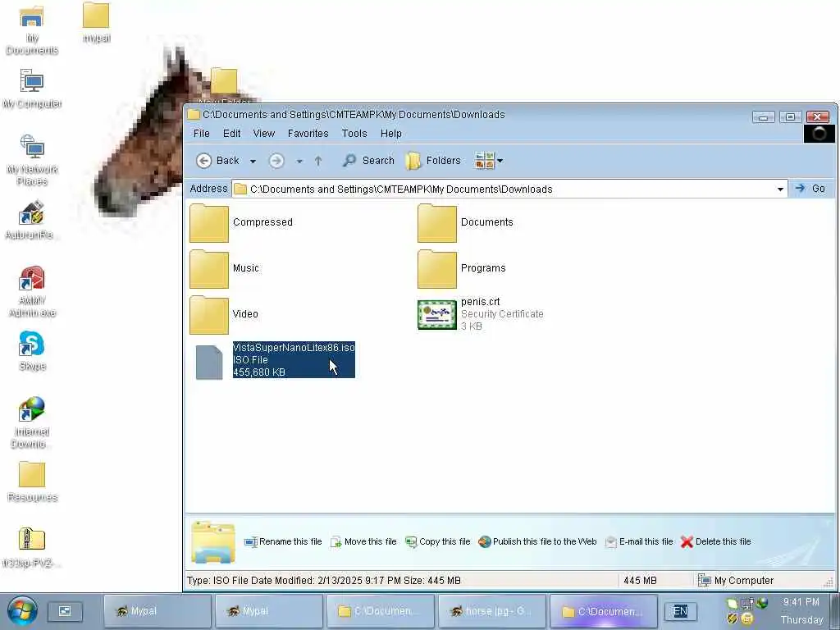
Task: Click the 445 MB status bar entry
Action: pyautogui.click(x=640, y=581)
